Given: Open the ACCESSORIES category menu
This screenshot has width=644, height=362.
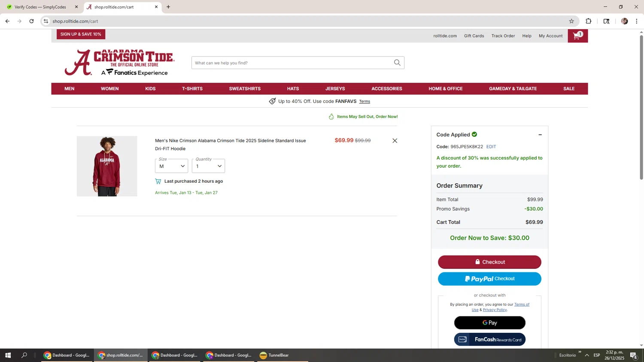Looking at the screenshot, I should pyautogui.click(x=387, y=89).
